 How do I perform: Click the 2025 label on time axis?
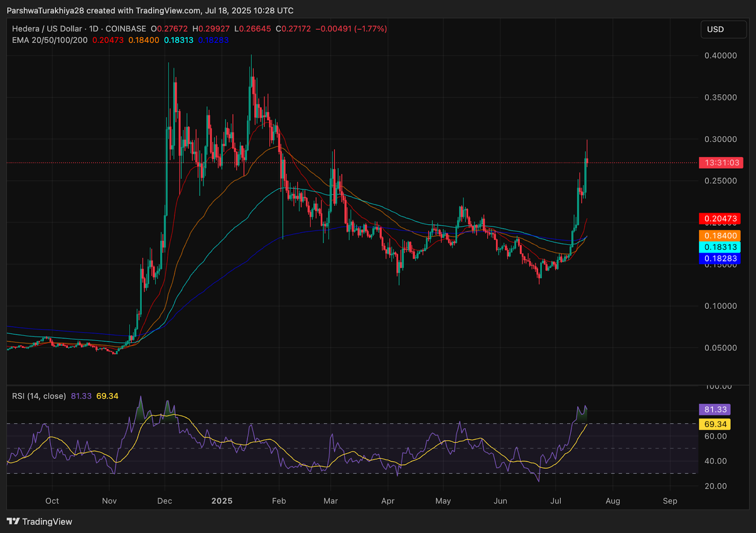click(x=222, y=501)
